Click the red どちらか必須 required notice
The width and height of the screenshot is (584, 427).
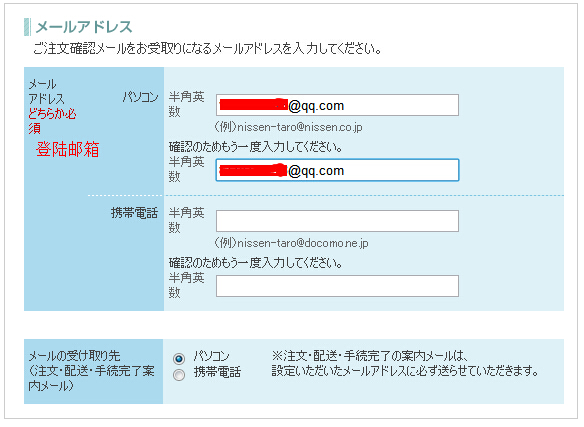click(x=52, y=121)
